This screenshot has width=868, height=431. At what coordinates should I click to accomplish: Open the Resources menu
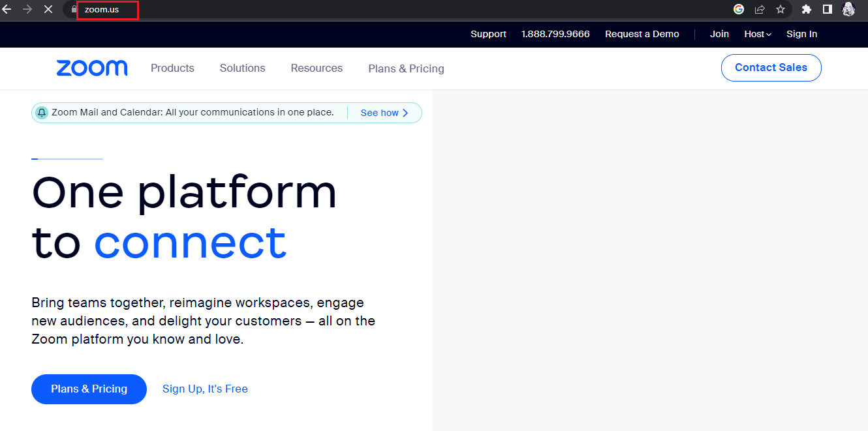click(x=317, y=68)
